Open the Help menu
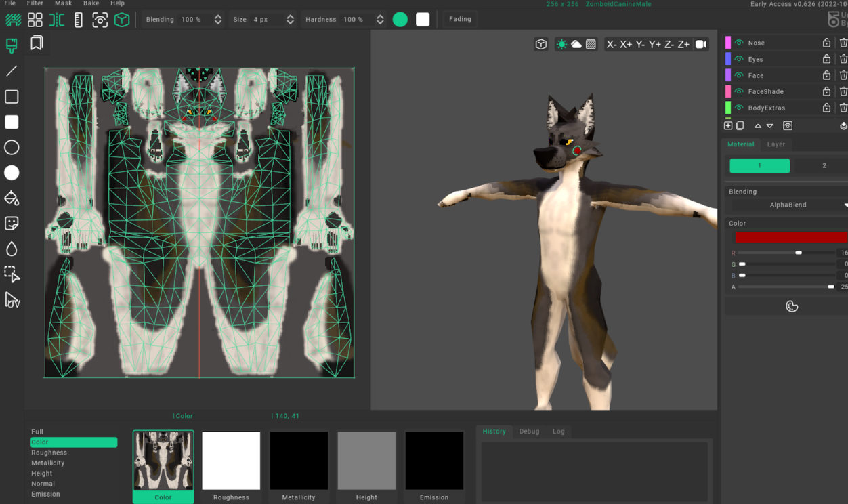848x504 pixels. point(117,3)
